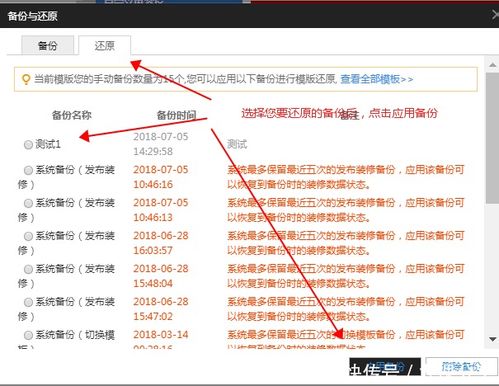Image resolution: width=499 pixels, height=386 pixels.
Task: Click the vertical scrollbar thumb
Action: coord(493,138)
